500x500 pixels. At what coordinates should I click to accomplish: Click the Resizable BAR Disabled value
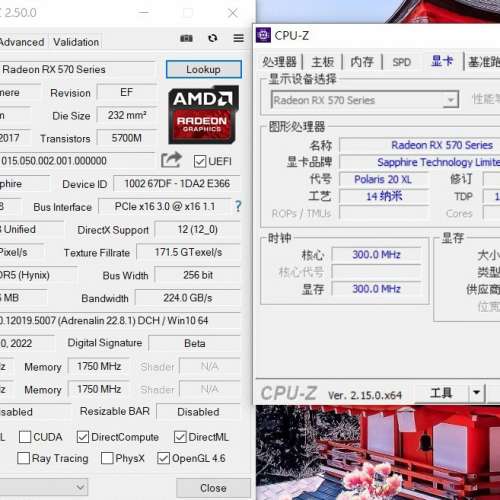pos(198,412)
